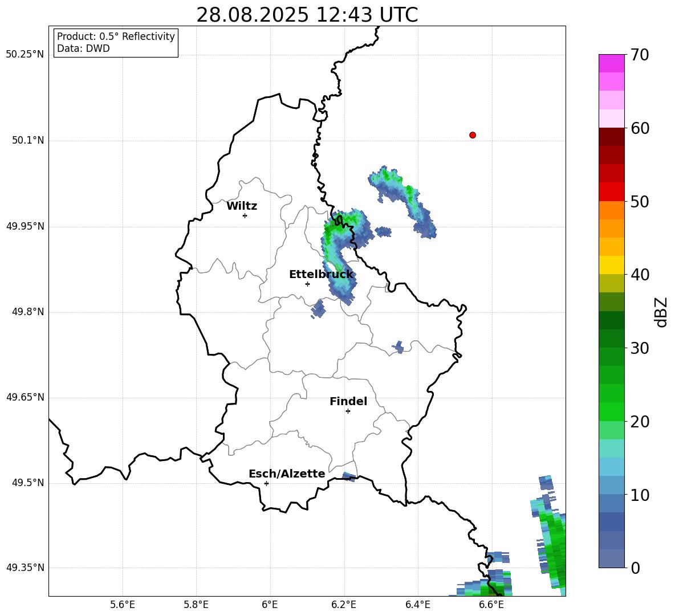
Task: Click the orange colorbar segment just above 50
Action: pyautogui.click(x=611, y=210)
